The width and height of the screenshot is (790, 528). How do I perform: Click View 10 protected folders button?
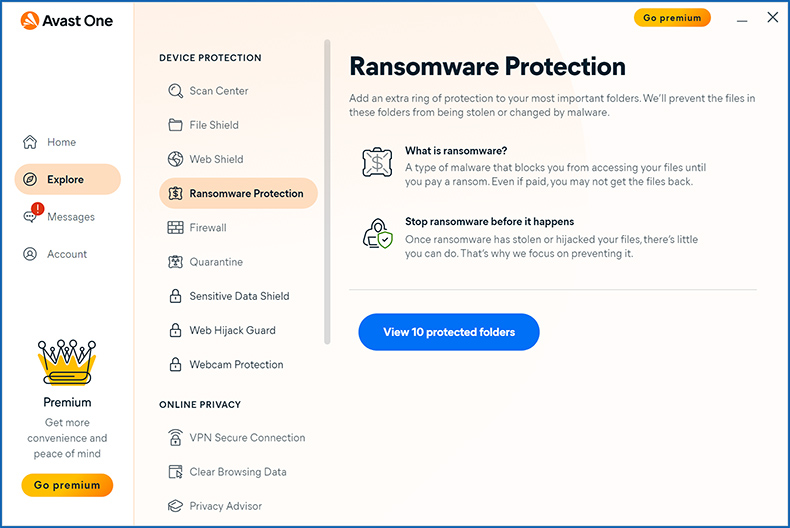pyautogui.click(x=449, y=332)
